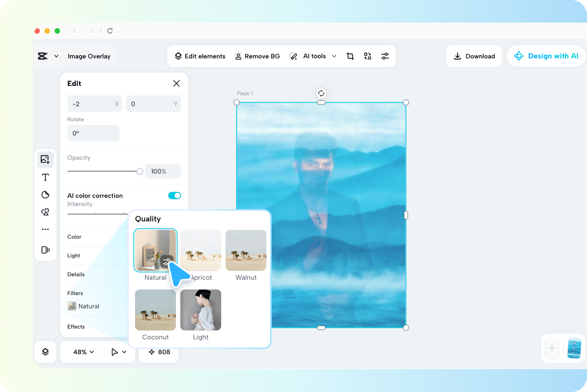Screen dimensions: 587x392
Task: Click the Download button
Action: [474, 56]
